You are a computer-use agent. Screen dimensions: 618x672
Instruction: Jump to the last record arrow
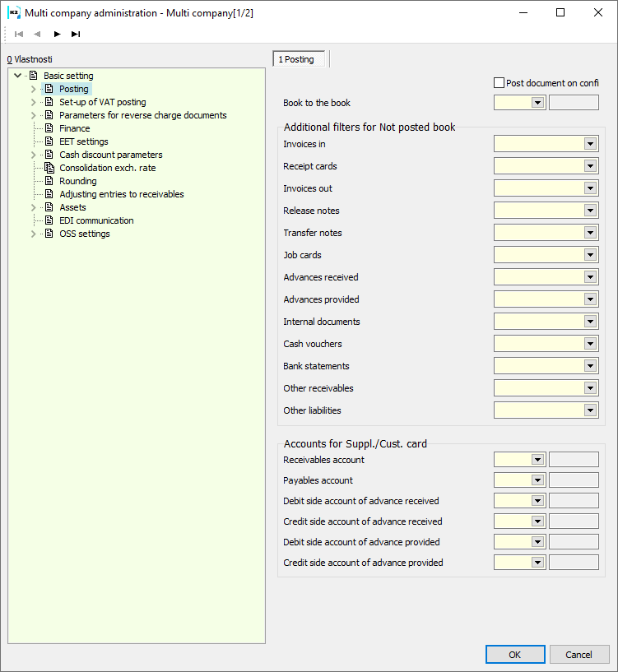click(x=76, y=34)
